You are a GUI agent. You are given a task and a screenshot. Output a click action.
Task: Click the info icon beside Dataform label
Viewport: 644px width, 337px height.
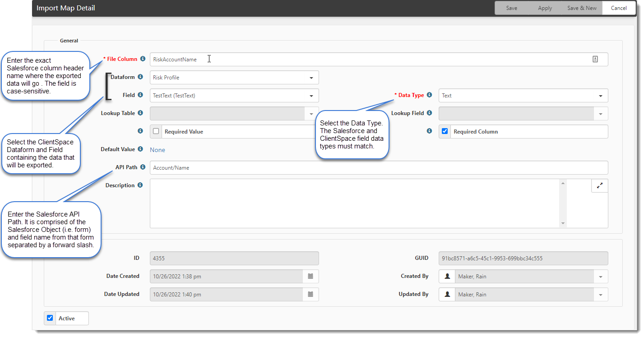tap(140, 77)
